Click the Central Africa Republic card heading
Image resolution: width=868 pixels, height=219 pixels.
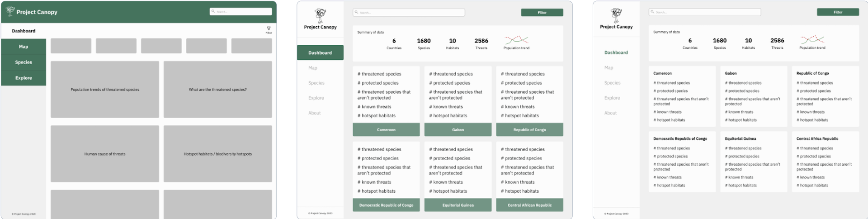pos(817,139)
